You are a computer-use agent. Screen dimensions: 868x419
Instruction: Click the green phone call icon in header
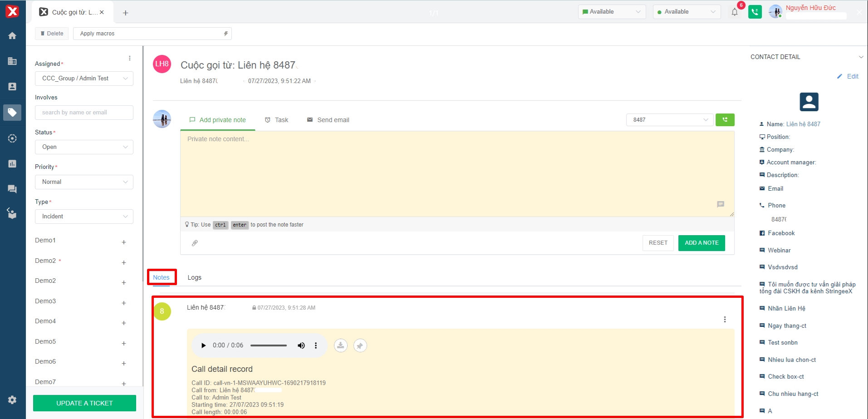pyautogui.click(x=755, y=12)
